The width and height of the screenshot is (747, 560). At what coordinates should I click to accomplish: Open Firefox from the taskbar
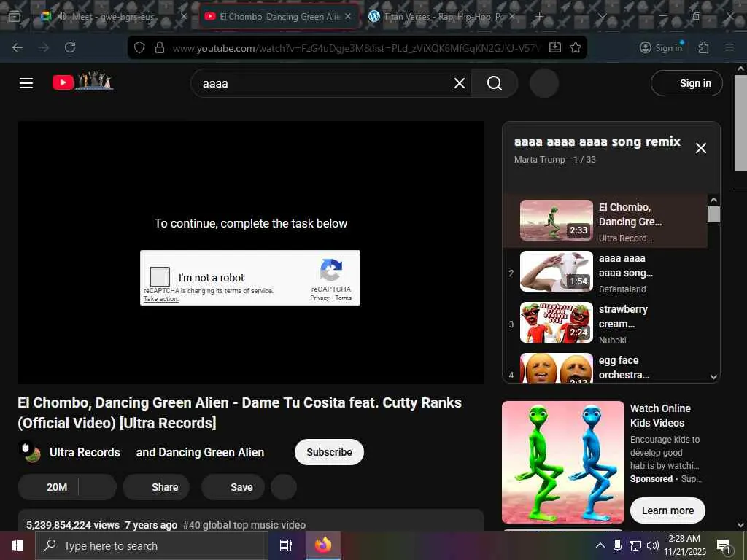coord(322,545)
